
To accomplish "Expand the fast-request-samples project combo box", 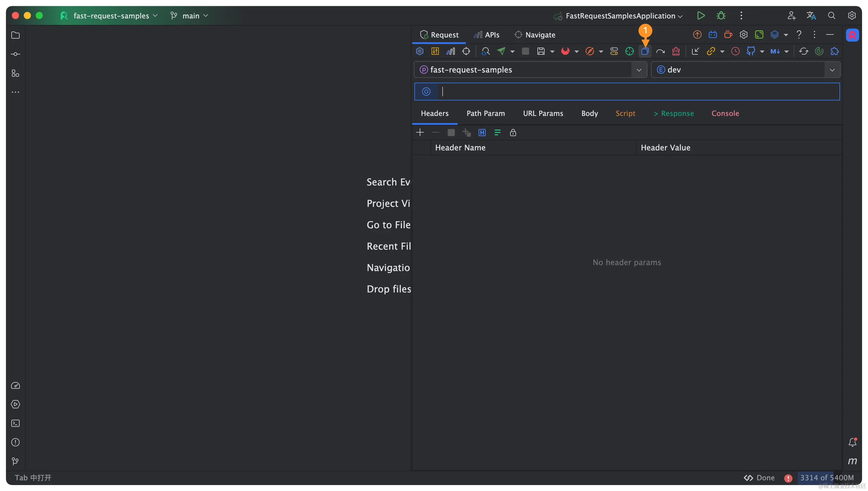I will [x=530, y=70].
